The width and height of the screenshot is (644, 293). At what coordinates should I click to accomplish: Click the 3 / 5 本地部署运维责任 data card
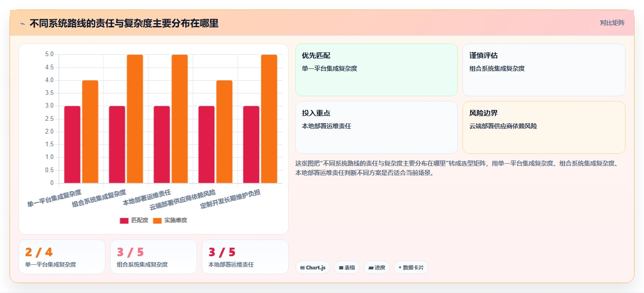(245, 257)
